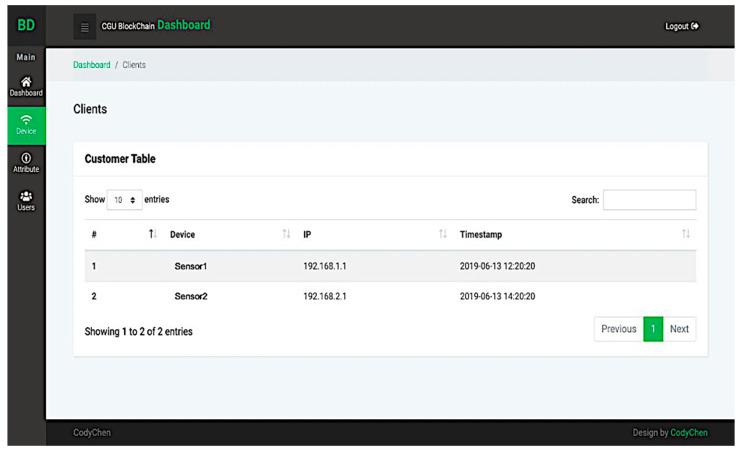Click the Logout button
The width and height of the screenshot is (740, 453).
[682, 26]
